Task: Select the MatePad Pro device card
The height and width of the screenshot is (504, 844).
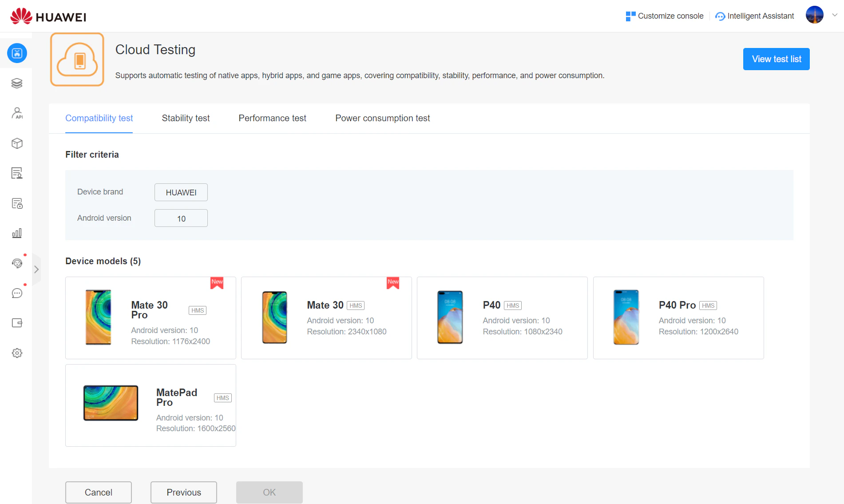Action: click(151, 405)
